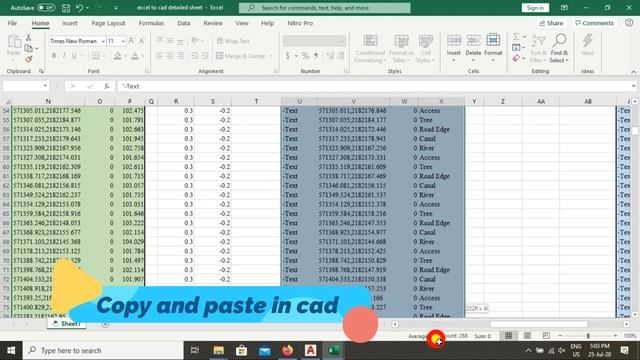Click the Fill Color bucket swatch
This screenshot has width=640, height=360.
pos(118,56)
